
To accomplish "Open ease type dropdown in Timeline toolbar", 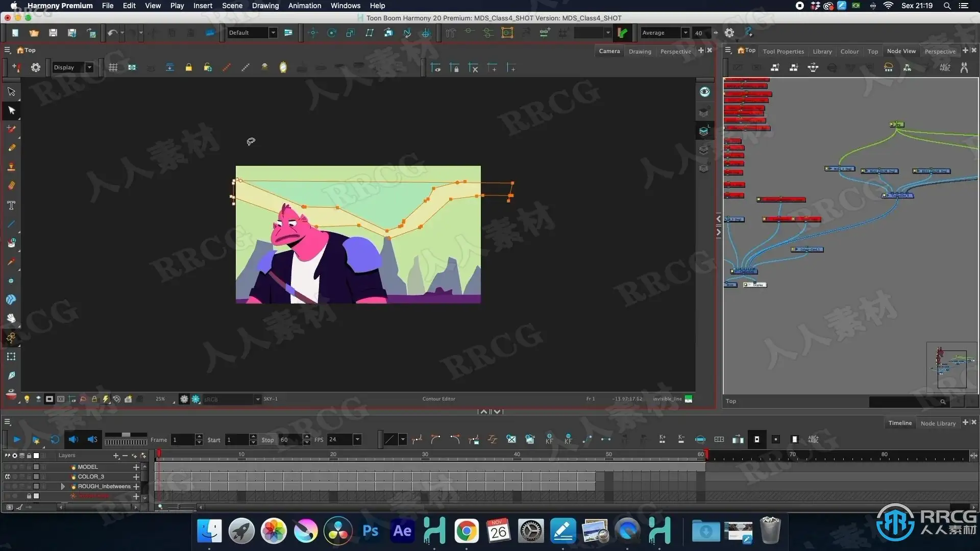I will pyautogui.click(x=403, y=439).
